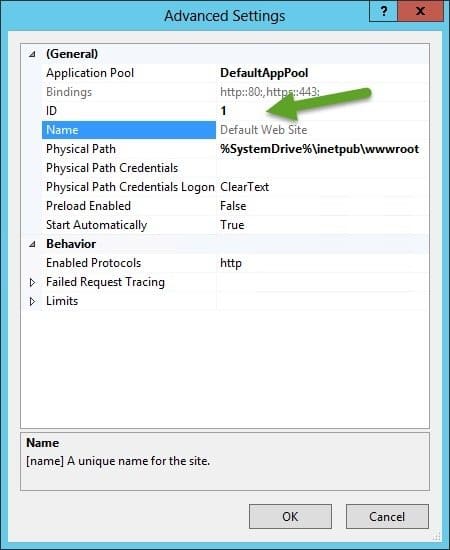Edit the DefaultAppPool value field
Screen dimensions: 450x550
click(x=323, y=73)
